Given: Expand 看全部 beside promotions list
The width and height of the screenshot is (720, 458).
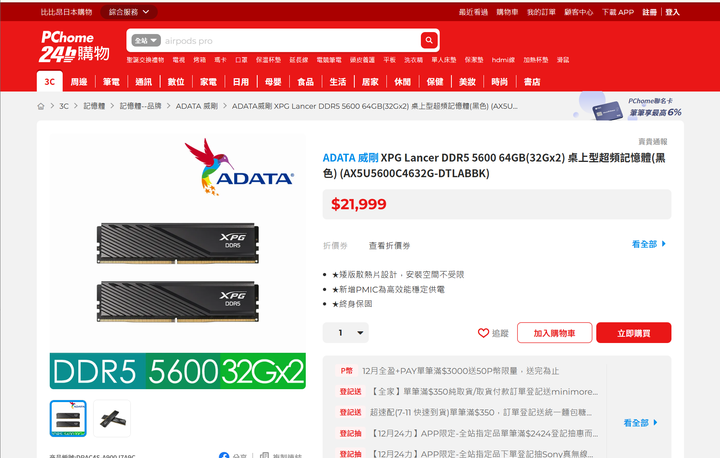Looking at the screenshot, I should pos(640,423).
